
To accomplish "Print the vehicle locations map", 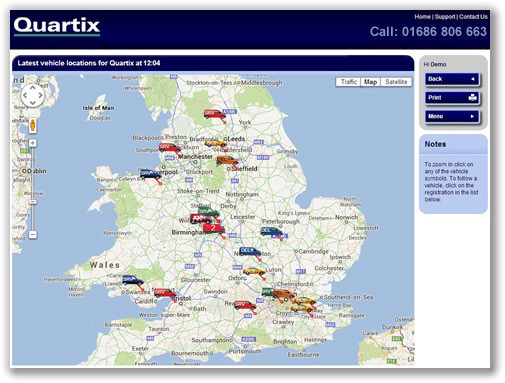I will (452, 98).
